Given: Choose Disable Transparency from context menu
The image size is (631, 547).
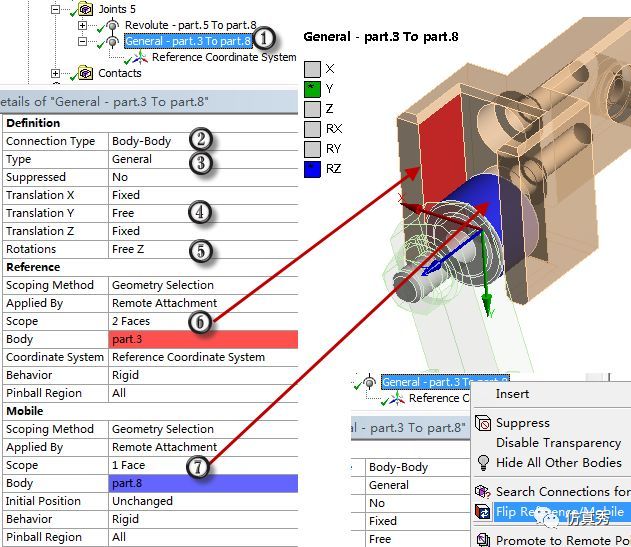Looking at the screenshot, I should pyautogui.click(x=559, y=443).
